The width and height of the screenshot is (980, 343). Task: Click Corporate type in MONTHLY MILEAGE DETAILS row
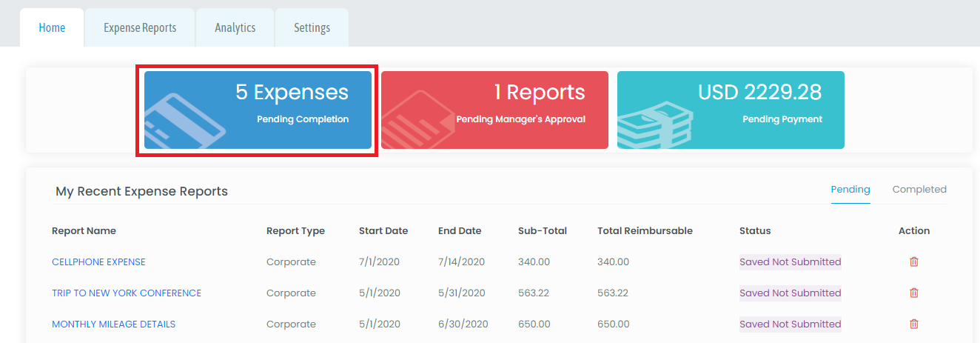tap(291, 324)
